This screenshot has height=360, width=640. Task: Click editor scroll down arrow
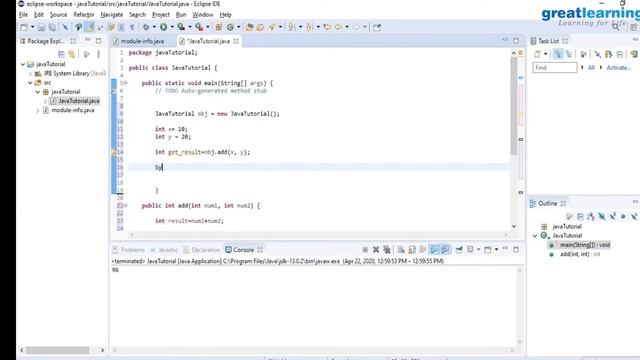click(x=513, y=227)
